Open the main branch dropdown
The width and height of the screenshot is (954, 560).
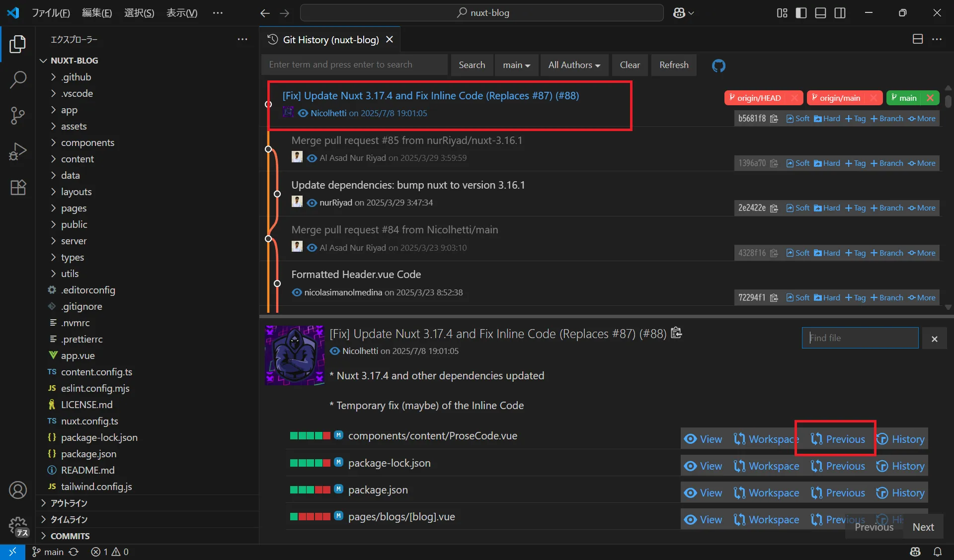(x=517, y=65)
